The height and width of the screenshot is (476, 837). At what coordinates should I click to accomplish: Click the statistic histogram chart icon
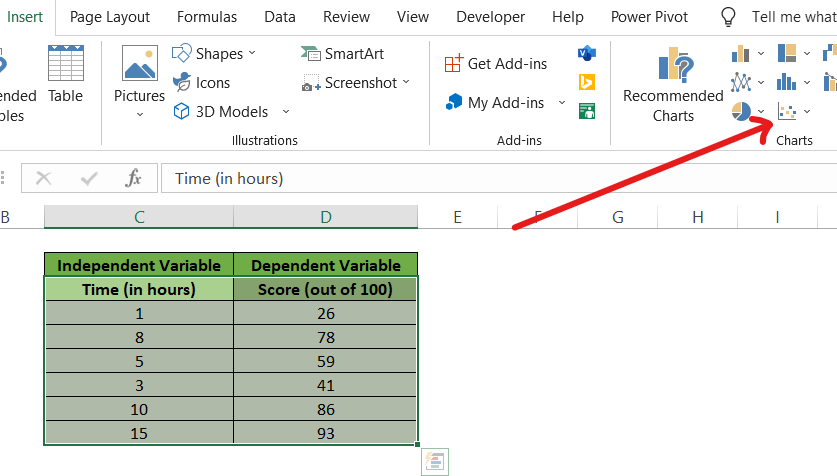pyautogui.click(x=788, y=82)
